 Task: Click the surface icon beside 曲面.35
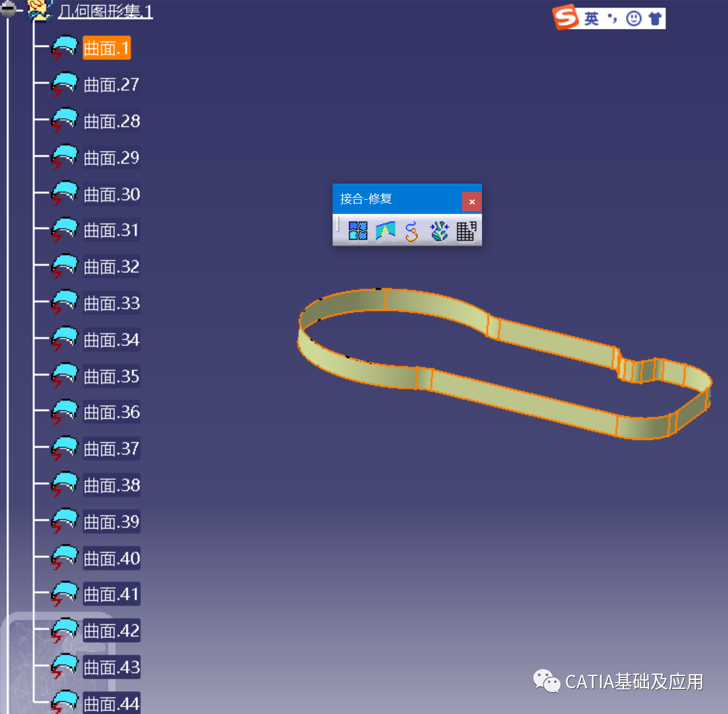[x=64, y=376]
